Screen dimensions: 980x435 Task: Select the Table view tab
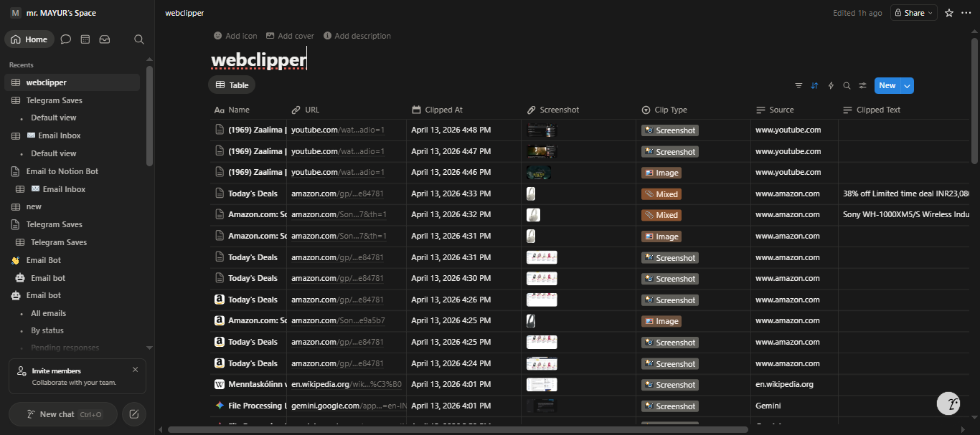232,85
